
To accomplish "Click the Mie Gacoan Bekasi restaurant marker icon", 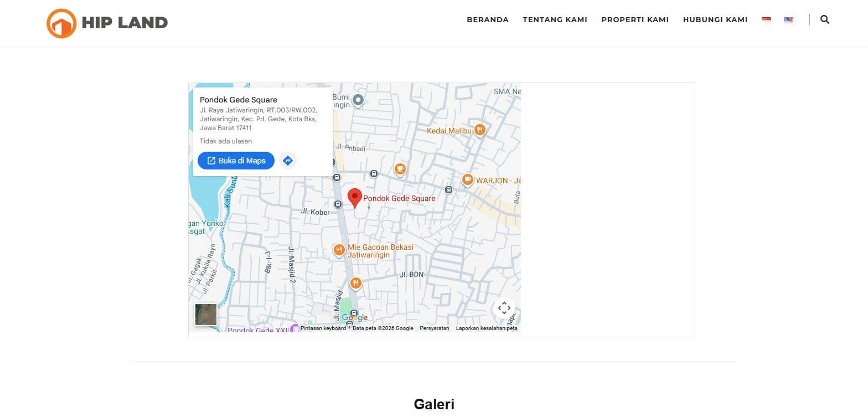I will 339,250.
